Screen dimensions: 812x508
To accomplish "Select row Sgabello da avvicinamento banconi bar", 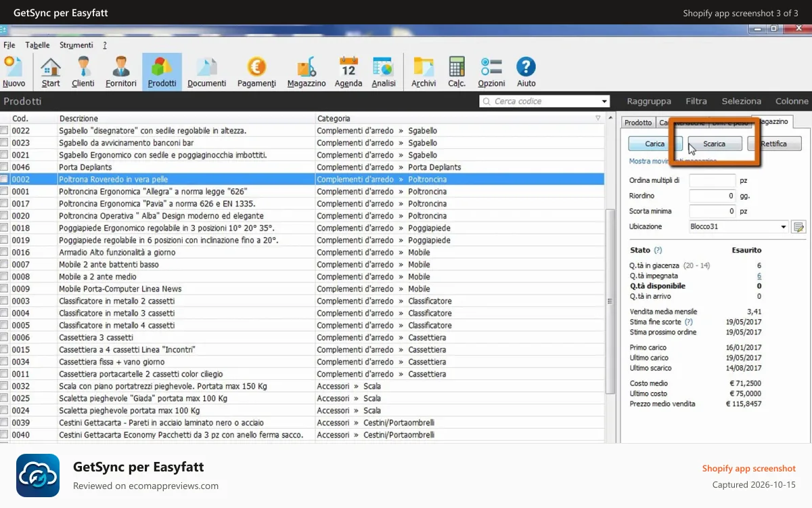I will point(302,143).
